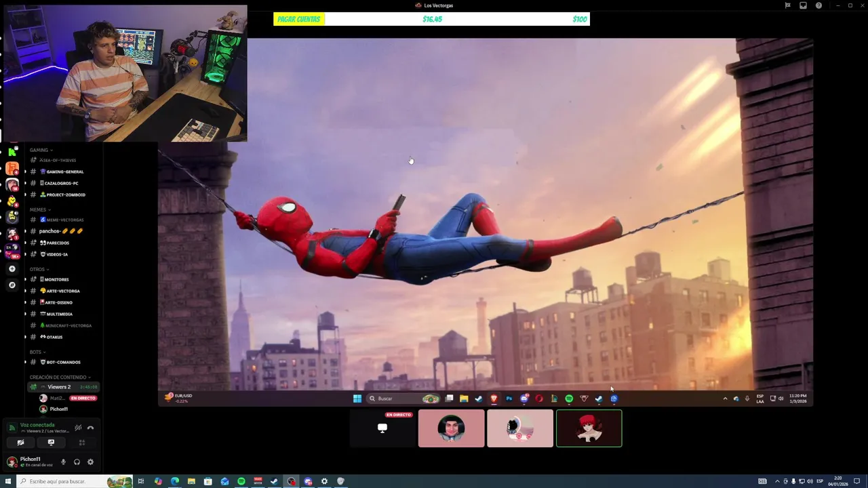
Task: Click the ESP language indicator in system tray
Action: pos(820,481)
